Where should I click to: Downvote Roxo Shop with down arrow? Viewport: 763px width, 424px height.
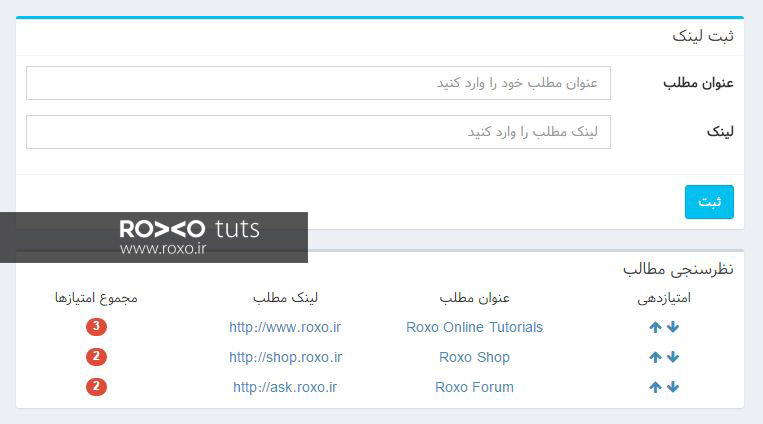pyautogui.click(x=673, y=357)
